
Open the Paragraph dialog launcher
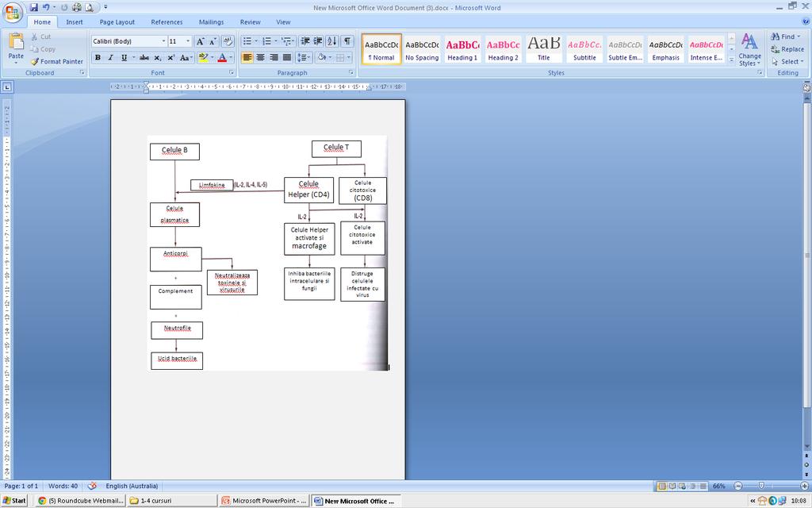point(350,73)
